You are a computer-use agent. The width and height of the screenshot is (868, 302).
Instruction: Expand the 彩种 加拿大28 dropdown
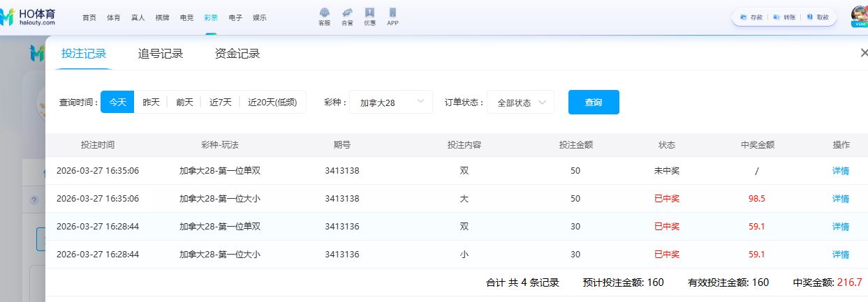pyautogui.click(x=391, y=103)
